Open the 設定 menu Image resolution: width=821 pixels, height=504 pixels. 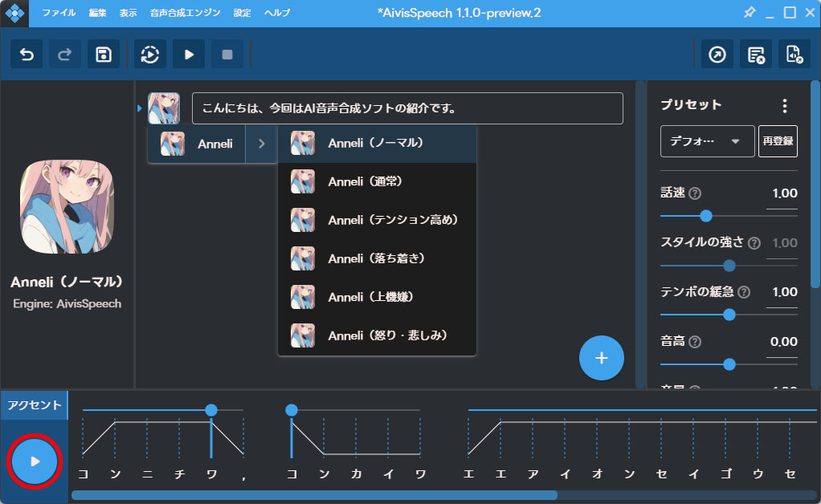tap(243, 13)
